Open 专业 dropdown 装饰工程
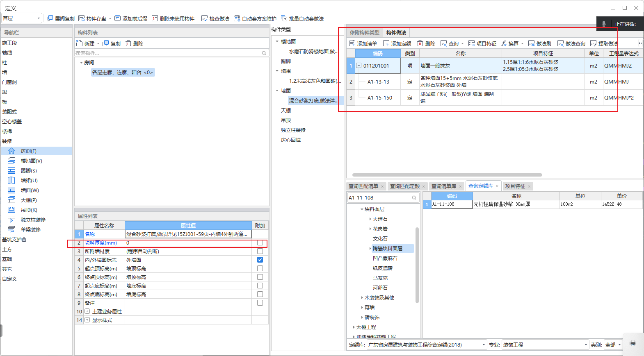 [x=545, y=345]
